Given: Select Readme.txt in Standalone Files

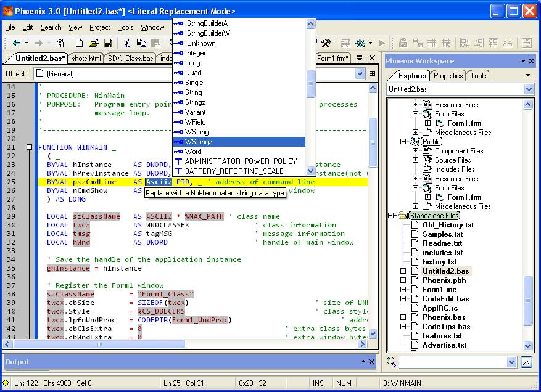Looking at the screenshot, I should [x=442, y=243].
